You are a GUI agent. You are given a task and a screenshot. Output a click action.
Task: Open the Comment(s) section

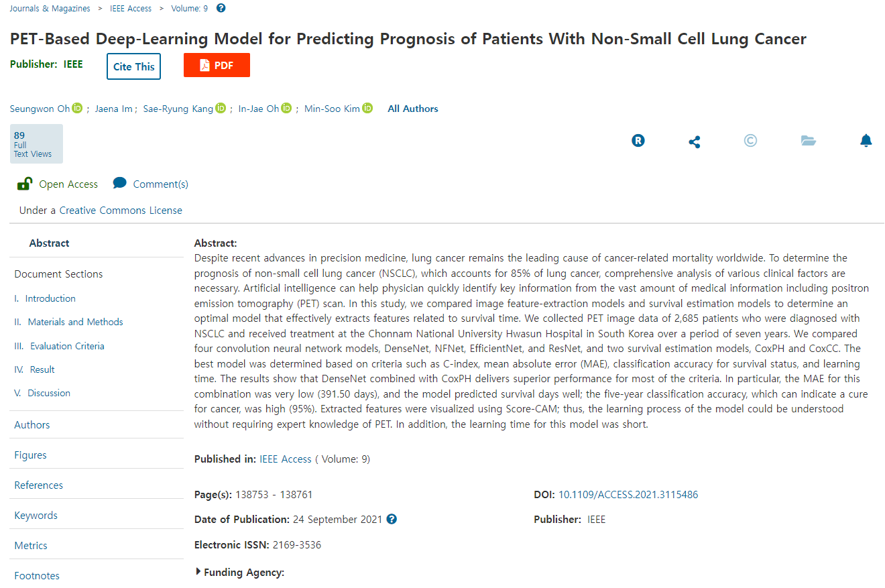click(x=160, y=184)
